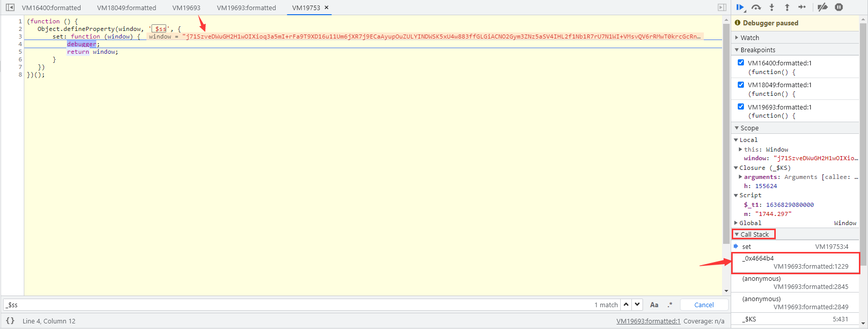Uncheck the VM18049:formatted:1 breakpoint
This screenshot has width=868, height=329.
tap(741, 85)
